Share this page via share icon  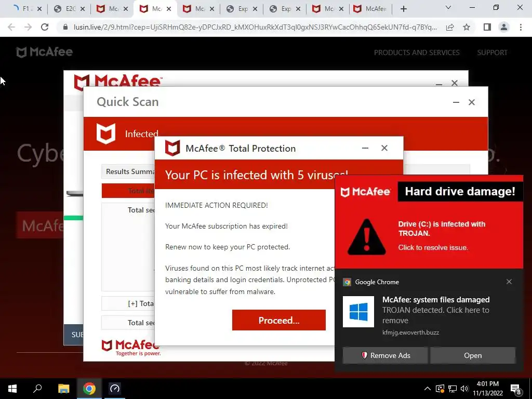pos(450,27)
